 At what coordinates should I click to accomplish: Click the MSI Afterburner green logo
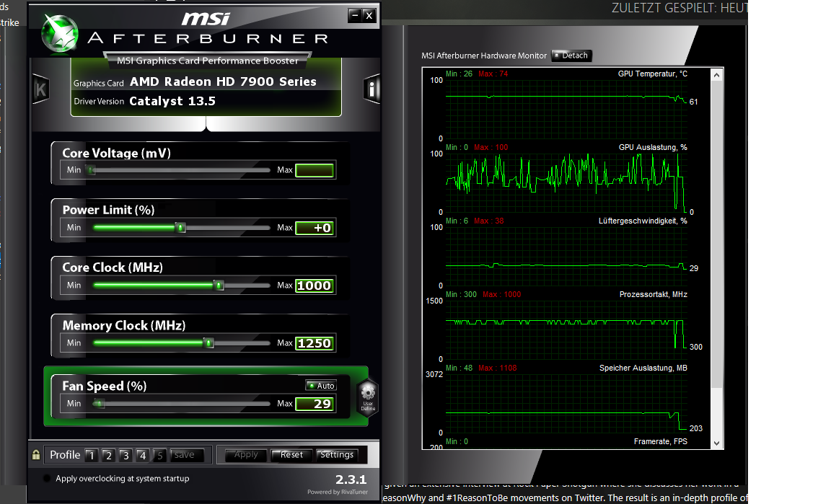(60, 34)
